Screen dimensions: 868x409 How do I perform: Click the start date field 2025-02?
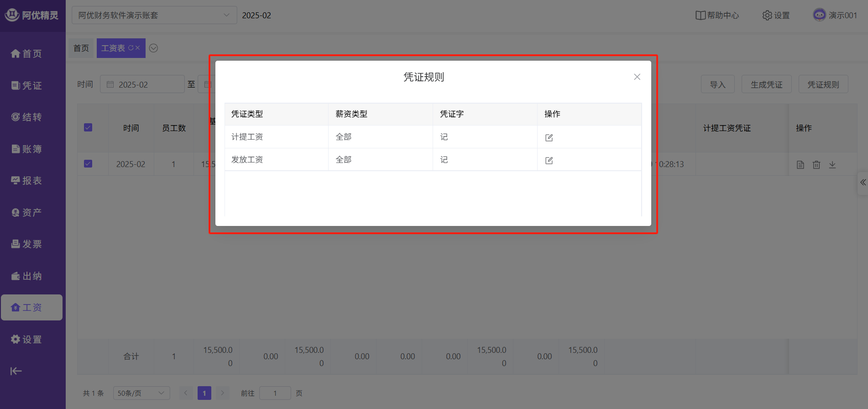click(142, 84)
